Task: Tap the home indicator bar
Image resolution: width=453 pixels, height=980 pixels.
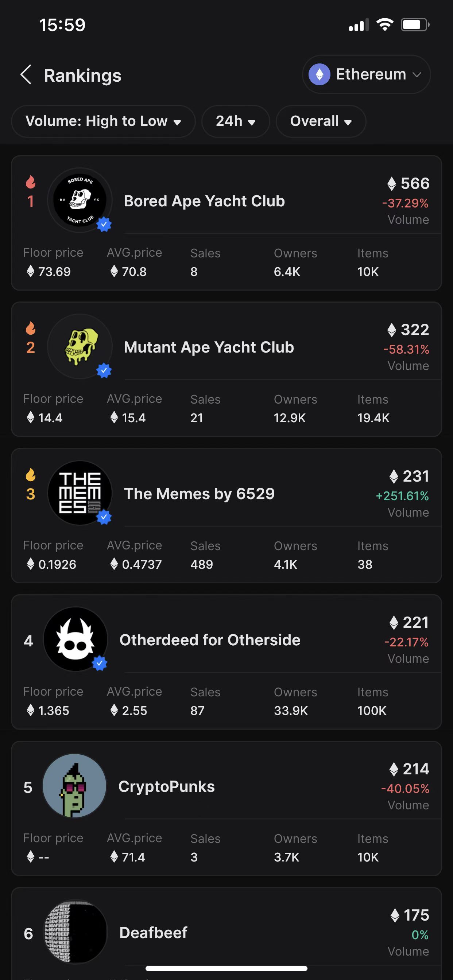Action: (x=226, y=968)
